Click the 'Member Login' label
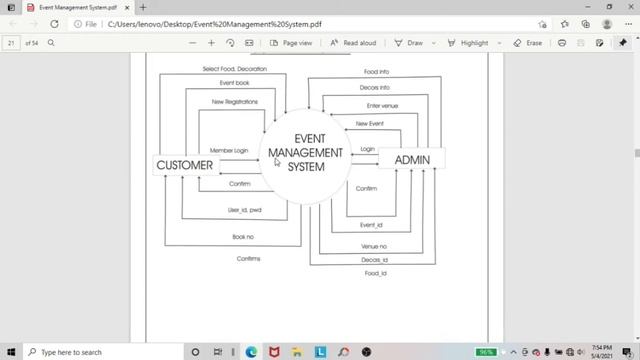640x360 pixels. tap(229, 150)
